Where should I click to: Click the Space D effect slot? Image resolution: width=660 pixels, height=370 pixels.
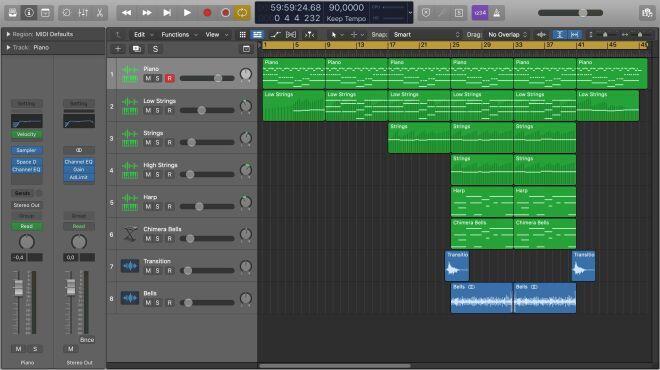(x=26, y=162)
